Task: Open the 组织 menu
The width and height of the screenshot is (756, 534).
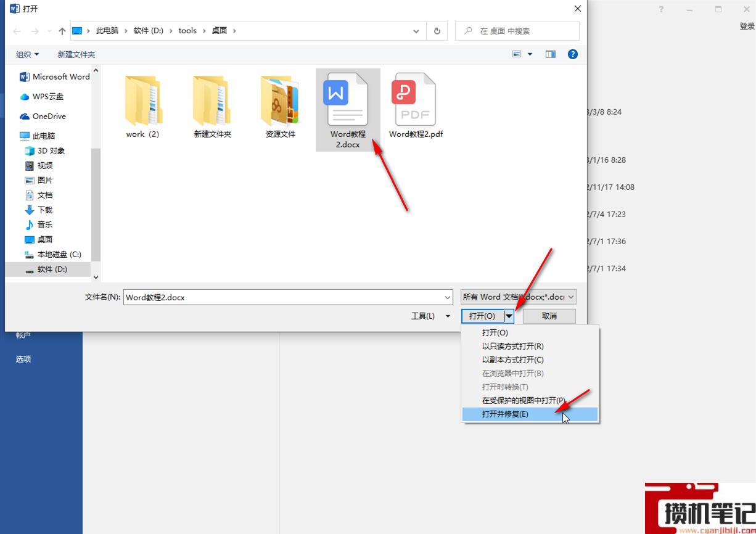Action: click(x=27, y=54)
